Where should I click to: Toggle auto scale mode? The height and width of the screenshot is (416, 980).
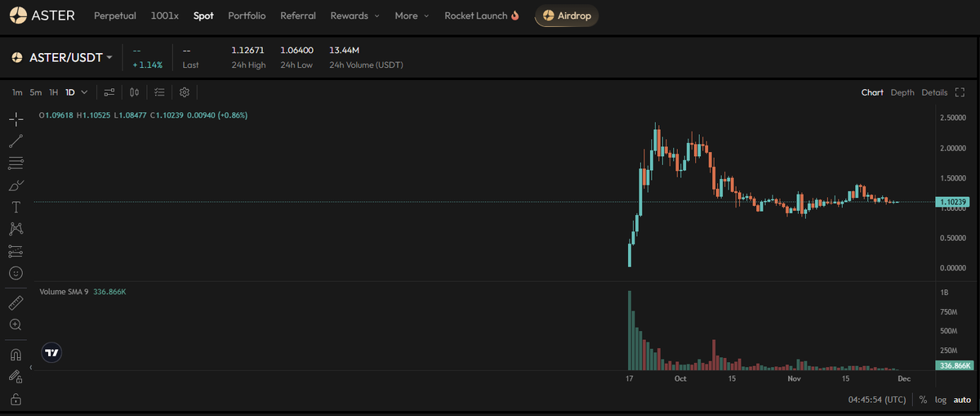click(x=962, y=400)
